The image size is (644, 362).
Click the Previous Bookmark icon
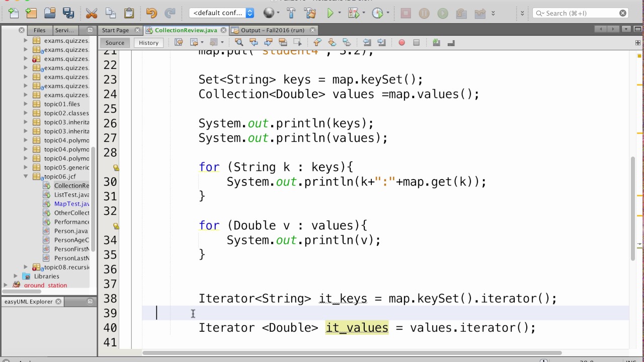pyautogui.click(x=317, y=43)
